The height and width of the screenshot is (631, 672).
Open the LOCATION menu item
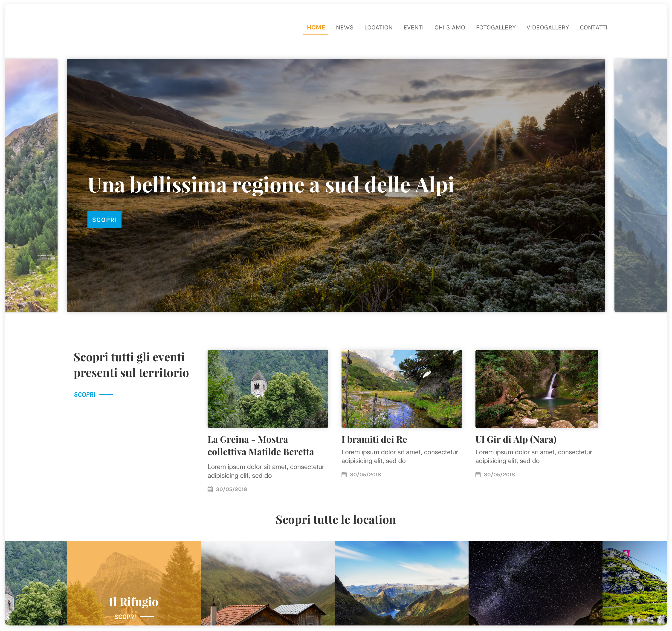point(378,27)
